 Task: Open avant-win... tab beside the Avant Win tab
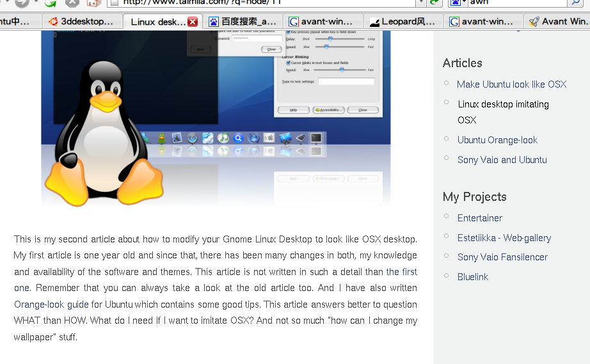[x=484, y=22]
